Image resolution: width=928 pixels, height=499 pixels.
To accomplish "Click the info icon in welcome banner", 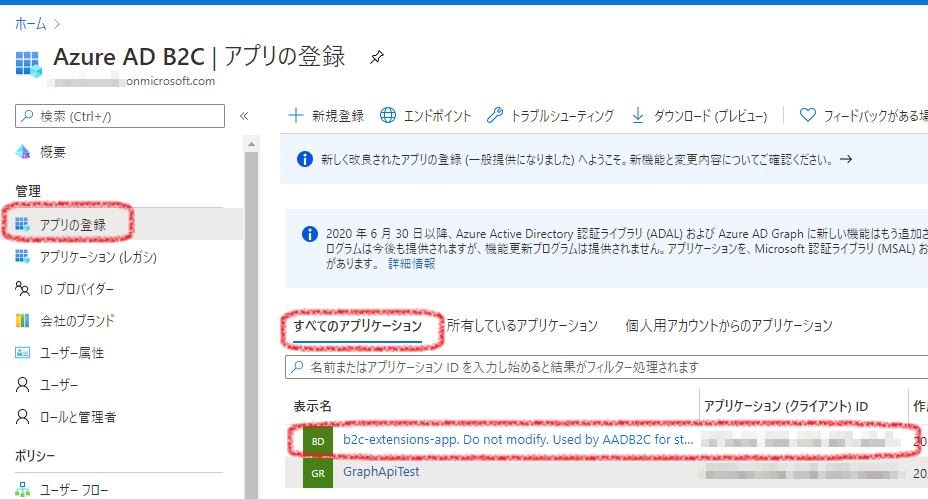I will coord(305,159).
